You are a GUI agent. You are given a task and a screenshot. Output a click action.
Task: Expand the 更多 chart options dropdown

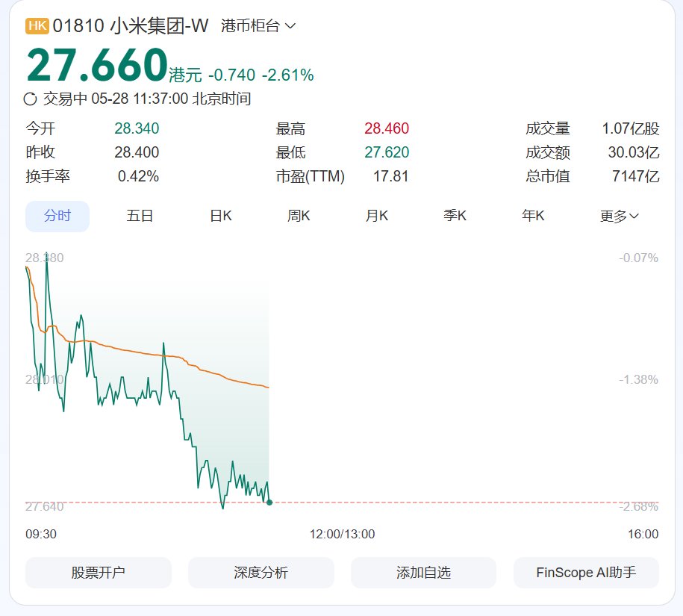620,216
